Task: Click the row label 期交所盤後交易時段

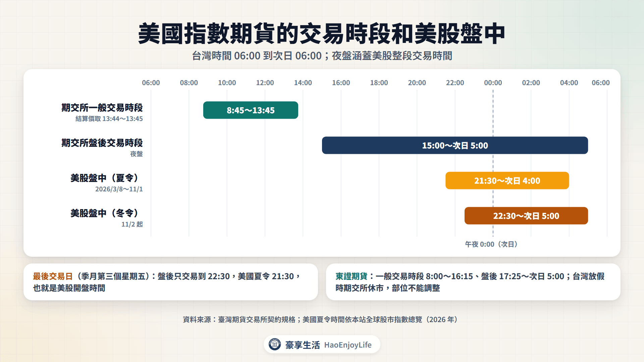Action: pyautogui.click(x=102, y=143)
